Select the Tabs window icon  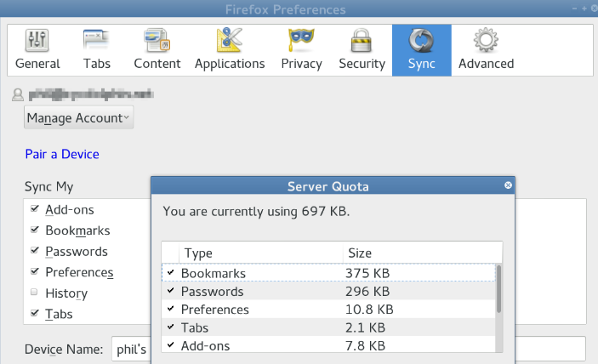[x=96, y=40]
